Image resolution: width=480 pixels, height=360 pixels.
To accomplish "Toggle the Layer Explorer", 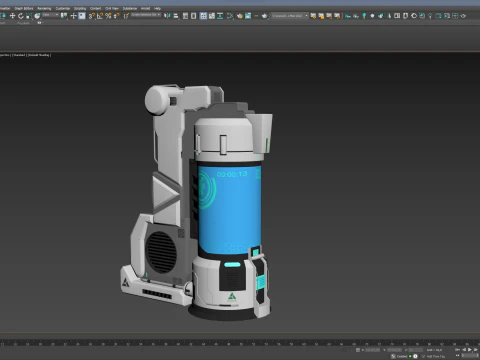I will click(193, 16).
